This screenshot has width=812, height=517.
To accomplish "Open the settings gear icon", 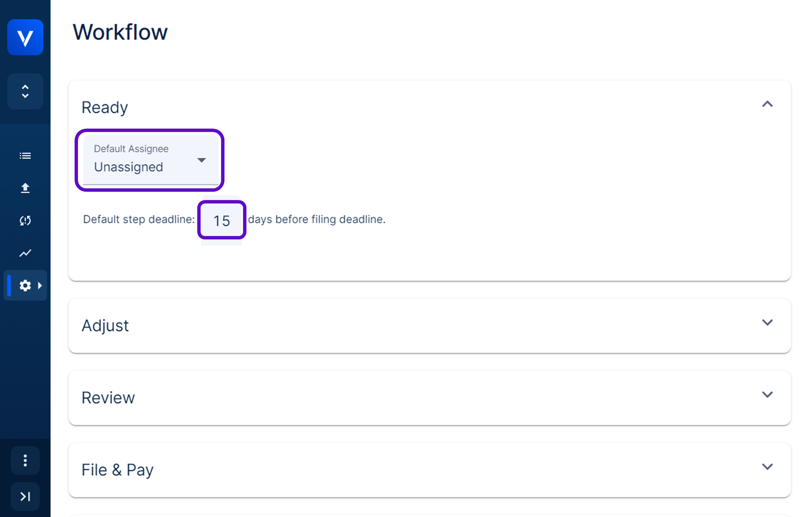I will 25,286.
